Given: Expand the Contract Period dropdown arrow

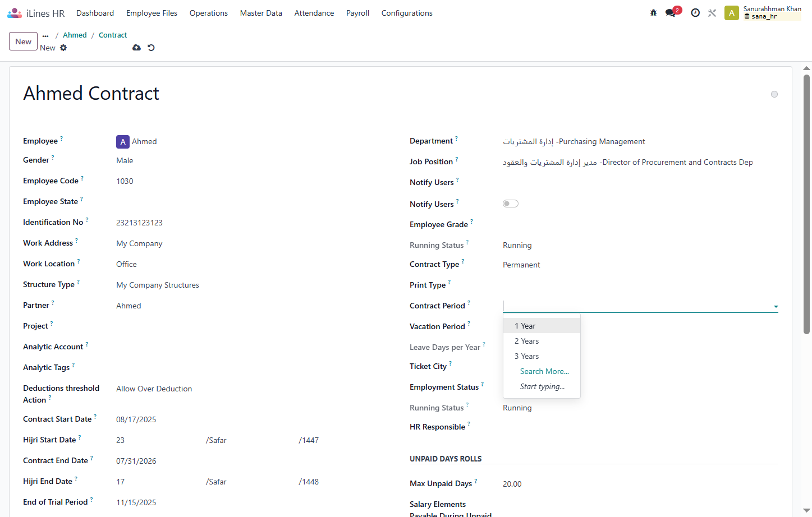Looking at the screenshot, I should pos(776,307).
